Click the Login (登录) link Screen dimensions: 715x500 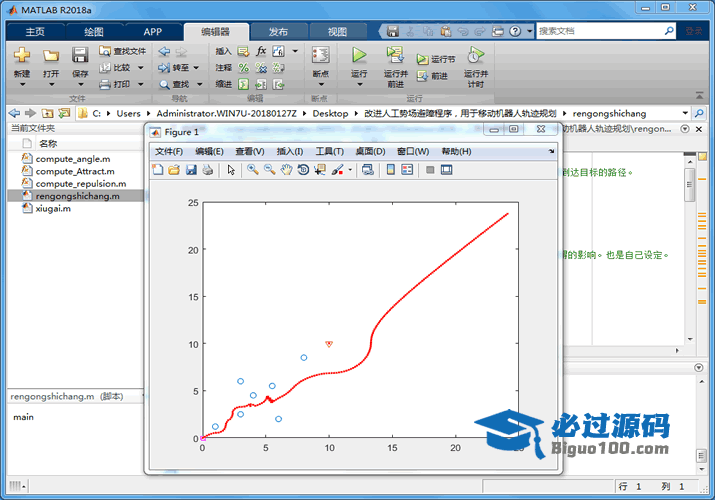pos(694,31)
